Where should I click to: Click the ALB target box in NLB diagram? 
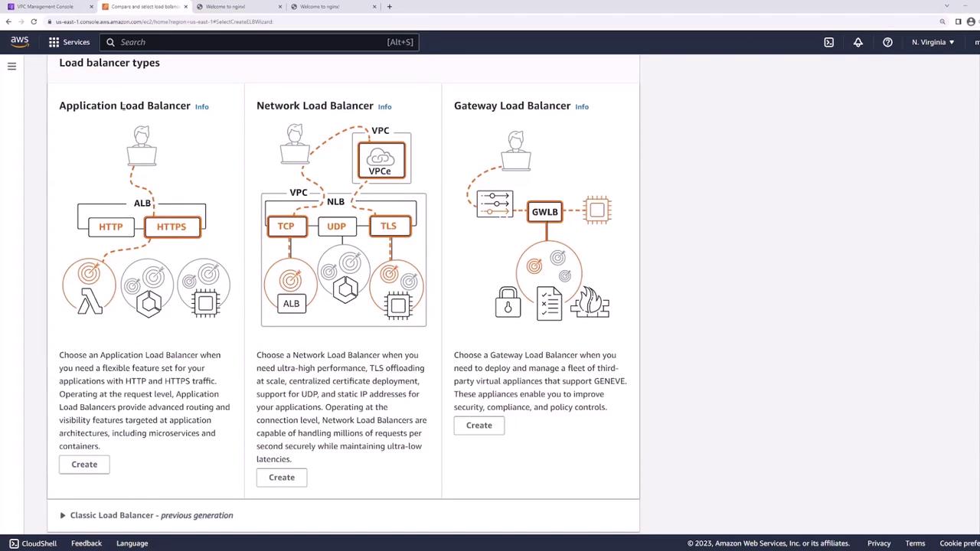291,304
